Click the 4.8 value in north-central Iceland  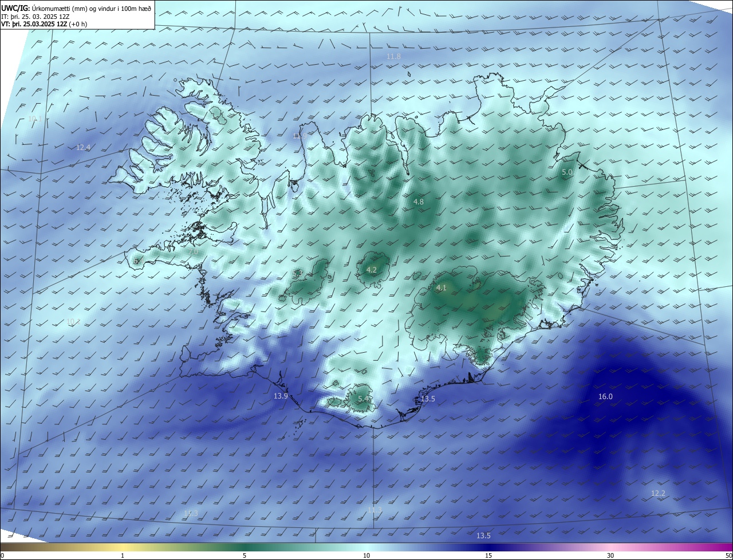click(418, 202)
